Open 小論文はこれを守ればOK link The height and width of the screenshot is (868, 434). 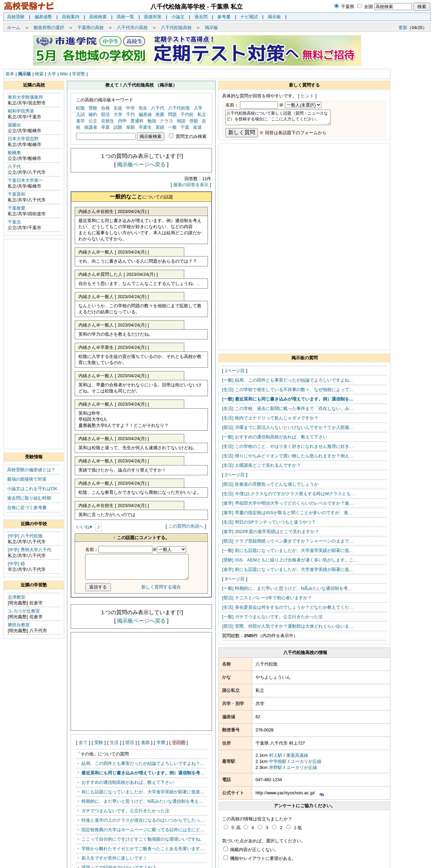(32, 489)
